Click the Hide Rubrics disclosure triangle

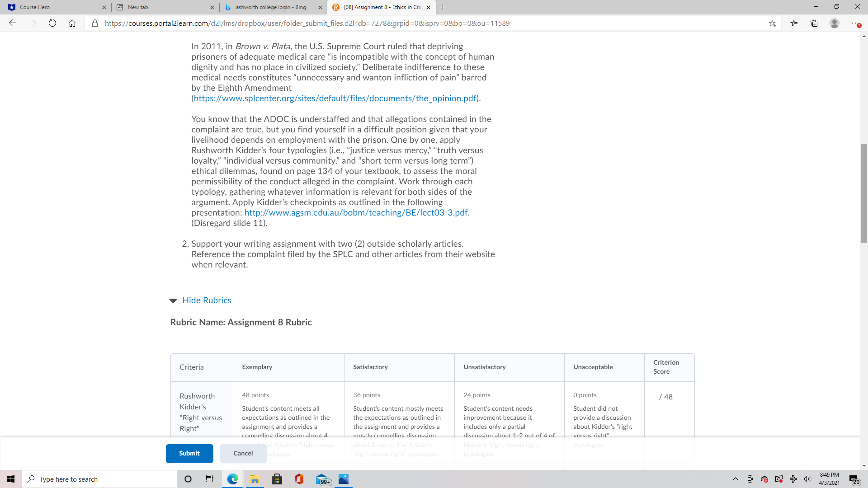point(173,300)
